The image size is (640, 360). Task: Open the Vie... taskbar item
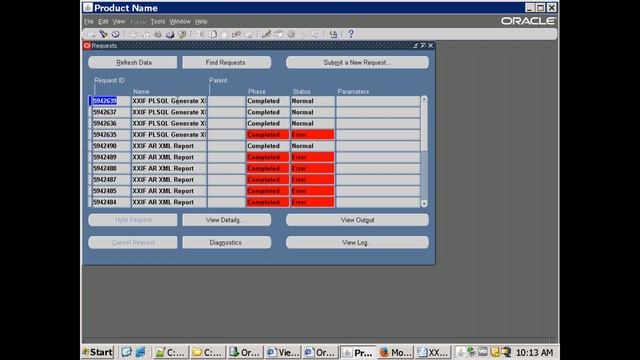(282, 352)
